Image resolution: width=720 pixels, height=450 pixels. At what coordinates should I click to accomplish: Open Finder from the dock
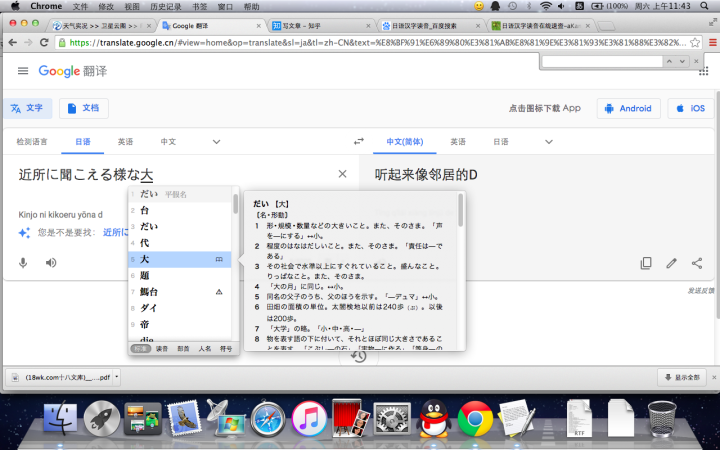pyautogui.click(x=60, y=418)
